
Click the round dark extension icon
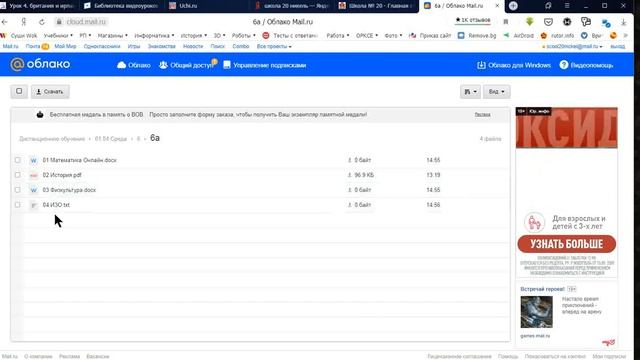[x=567, y=22]
